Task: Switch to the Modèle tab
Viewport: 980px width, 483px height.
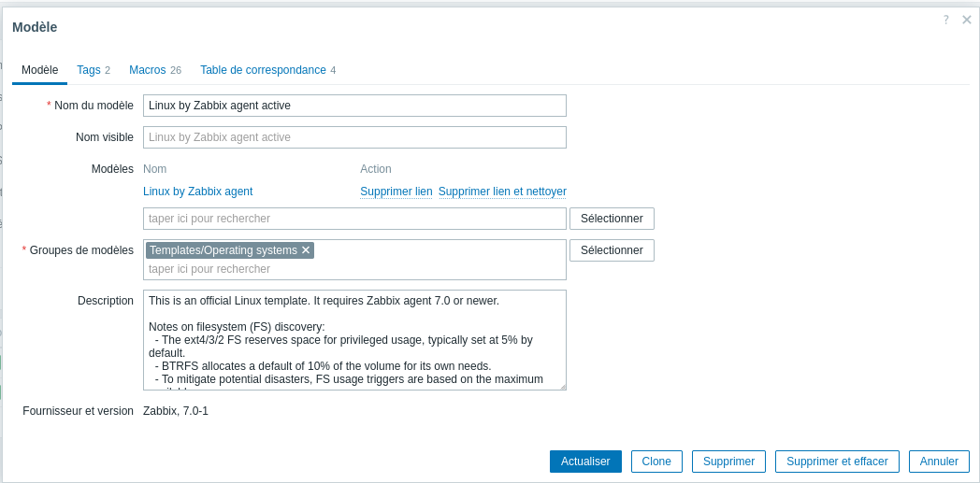Action: click(x=40, y=70)
